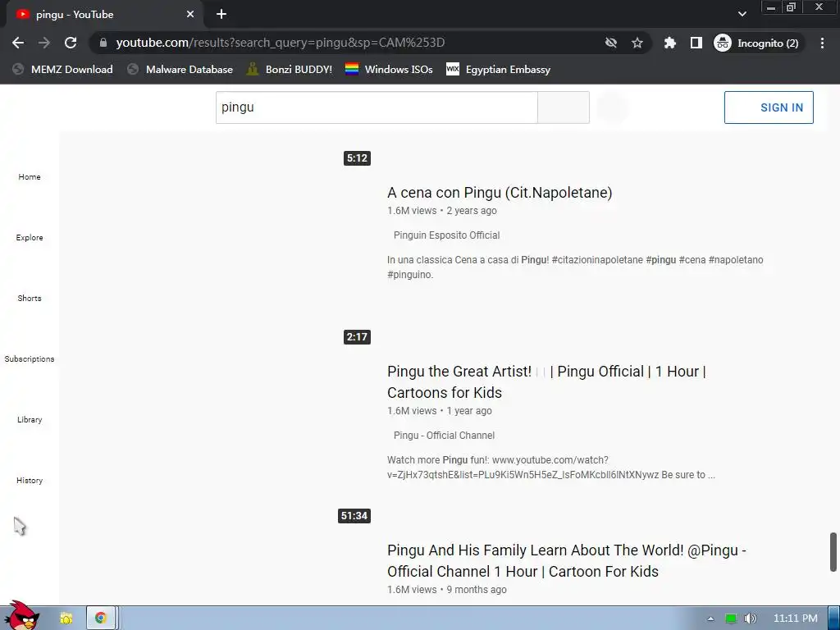
Task: Open video Pingu And His Family Learn About The World
Action: point(567,561)
